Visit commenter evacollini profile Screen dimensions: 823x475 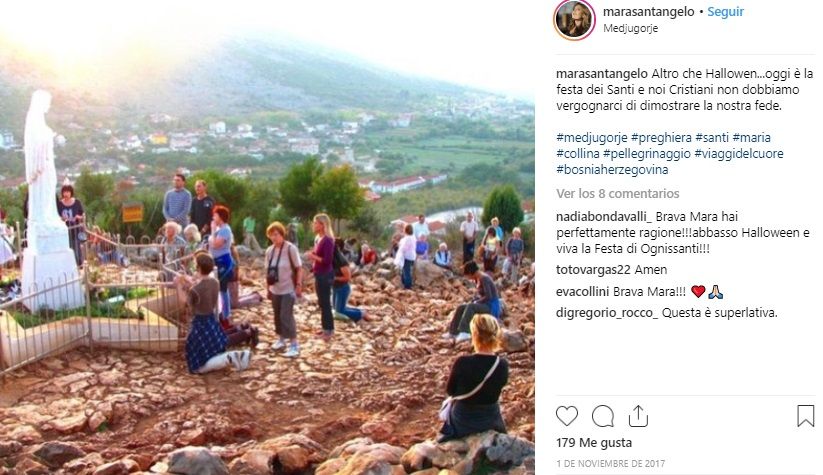tap(583, 292)
